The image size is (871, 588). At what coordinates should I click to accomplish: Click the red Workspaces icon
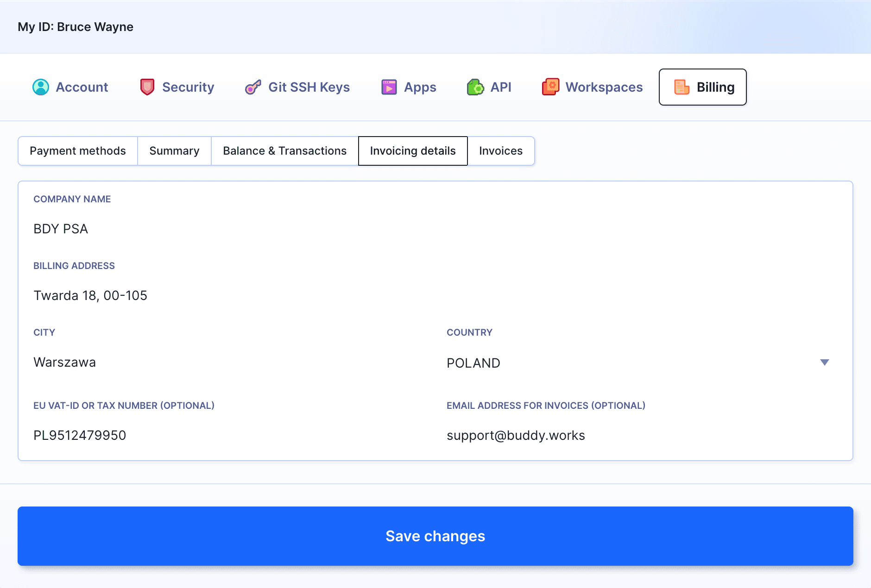pyautogui.click(x=550, y=87)
